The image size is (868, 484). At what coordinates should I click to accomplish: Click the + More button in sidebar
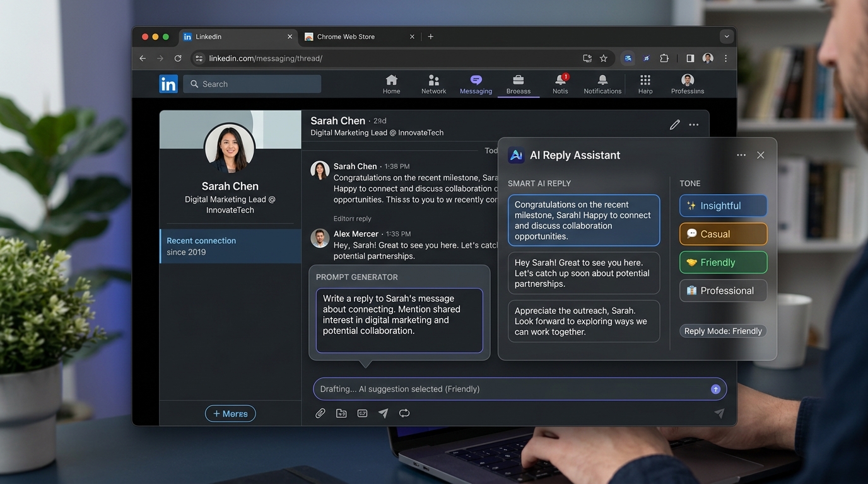pos(230,413)
